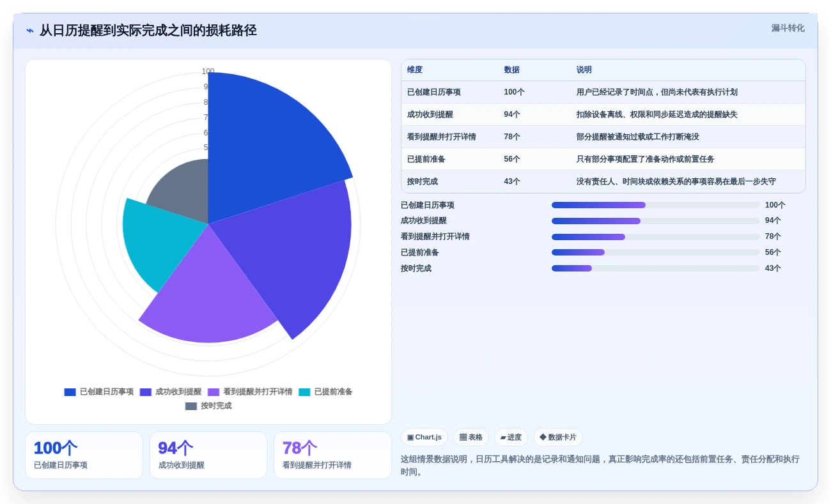Click the 表格 chip
Viewport: 831px width, 504px height.
click(x=471, y=438)
